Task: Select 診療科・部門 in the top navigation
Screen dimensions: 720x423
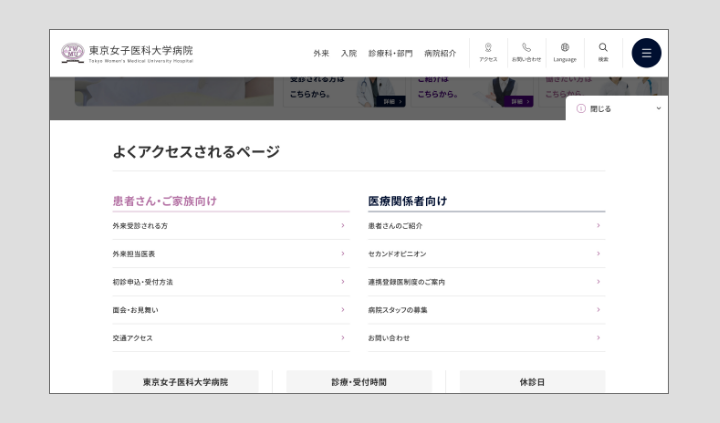Action: click(390, 53)
